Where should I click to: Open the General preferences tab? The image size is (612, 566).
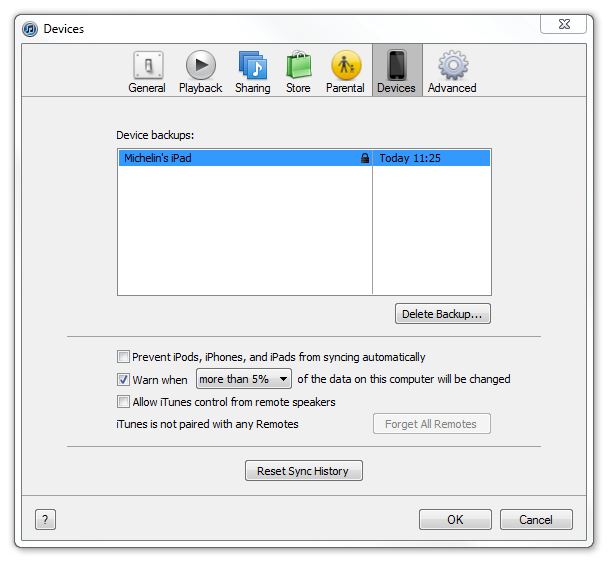click(147, 72)
